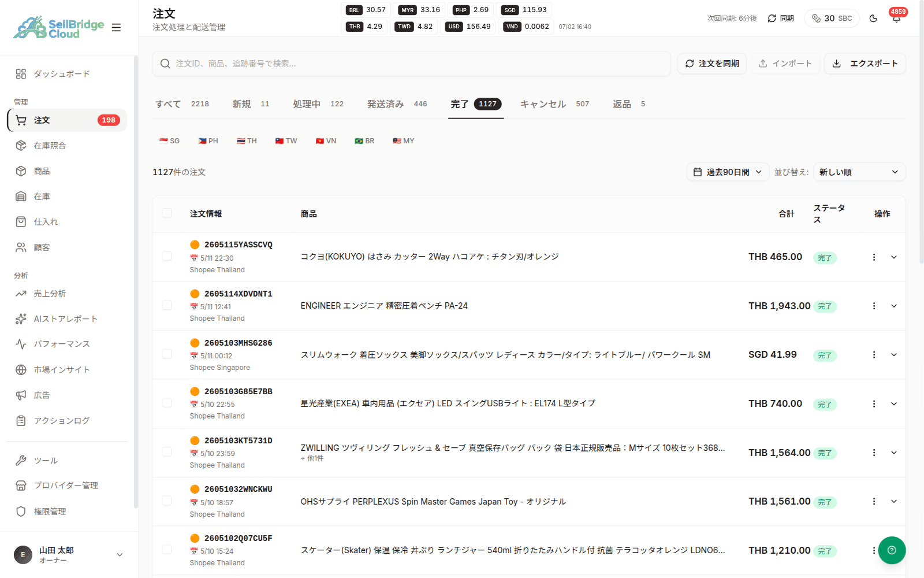The width and height of the screenshot is (924, 578).
Task: Toggle the select-all orders checkbox
Action: coord(167,213)
